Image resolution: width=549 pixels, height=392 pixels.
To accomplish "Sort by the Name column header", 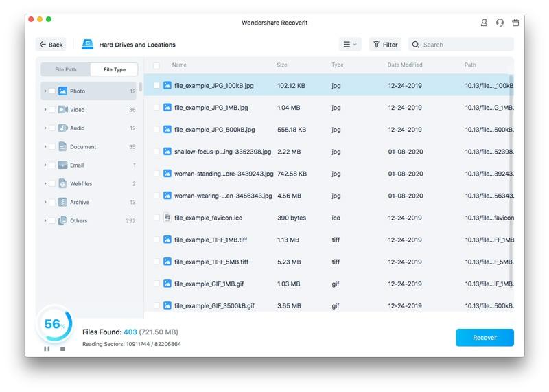I will pyautogui.click(x=179, y=65).
